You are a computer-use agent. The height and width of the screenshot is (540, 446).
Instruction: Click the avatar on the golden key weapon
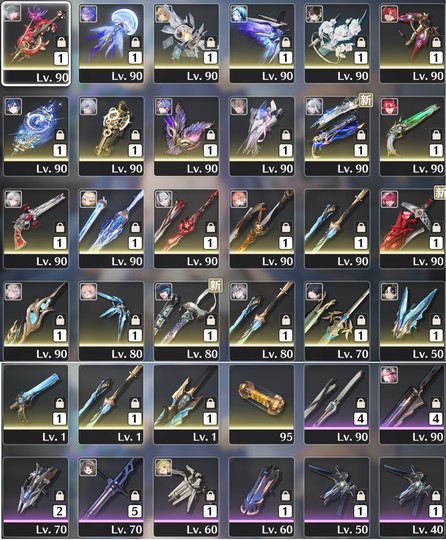89,106
